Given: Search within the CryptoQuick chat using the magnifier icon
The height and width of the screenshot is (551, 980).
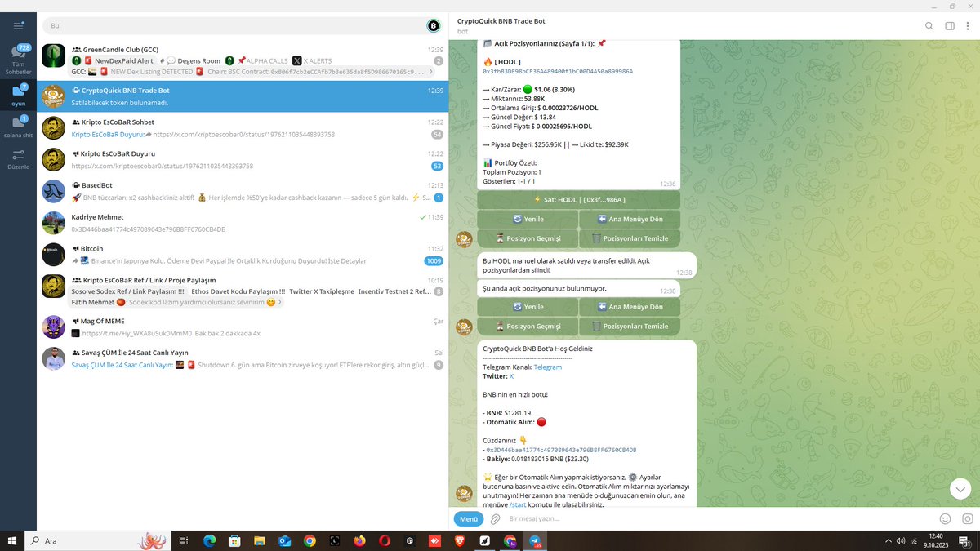Looking at the screenshot, I should 929,26.
